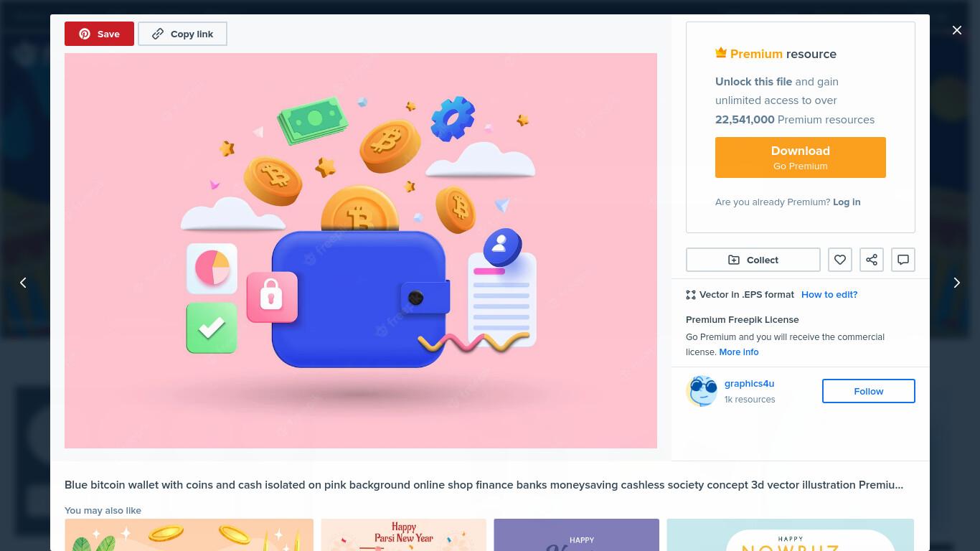Follow the graphics4u author
The width and height of the screenshot is (980, 551).
coord(868,391)
